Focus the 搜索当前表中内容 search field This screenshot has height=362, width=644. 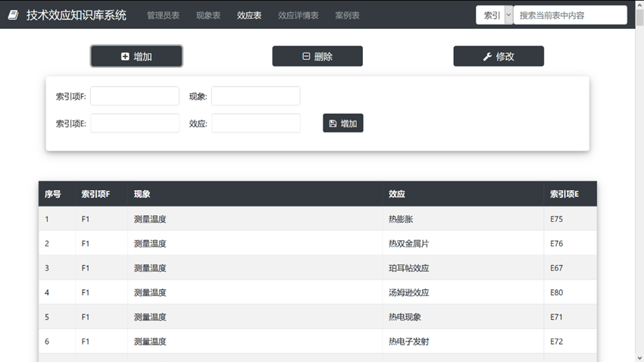570,15
